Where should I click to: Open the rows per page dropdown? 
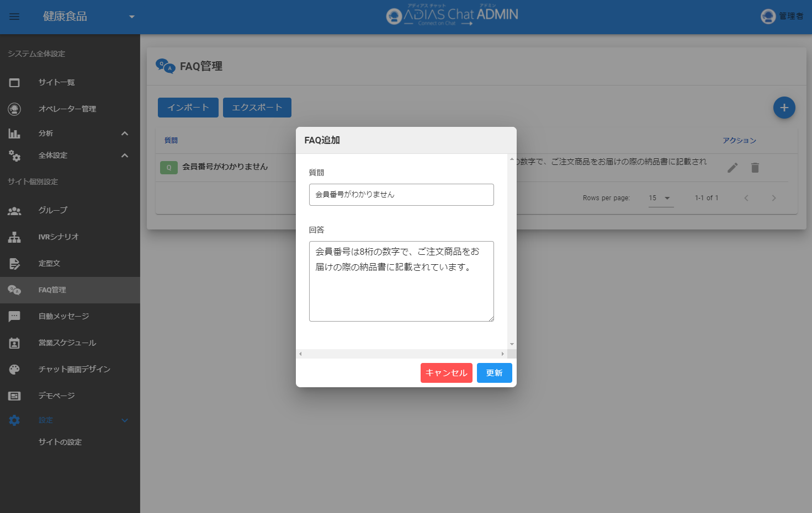click(x=660, y=198)
